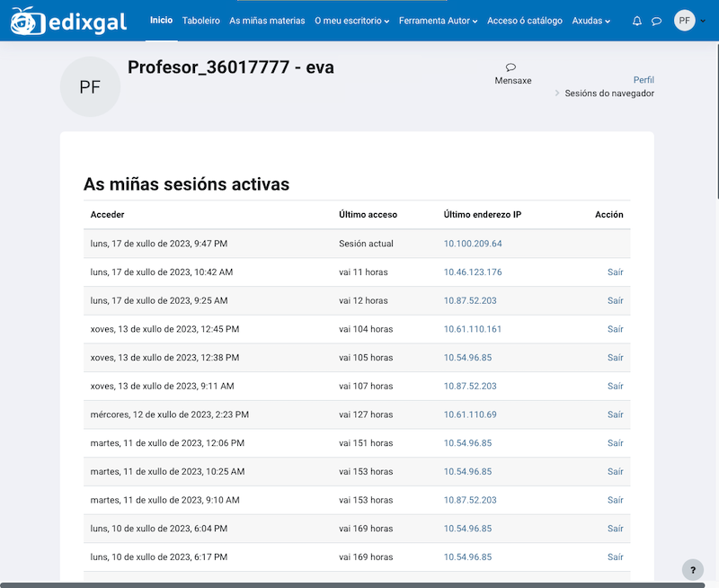Click the Mensaxe speech bubble icon
Viewport: 719px width, 588px height.
tap(511, 67)
